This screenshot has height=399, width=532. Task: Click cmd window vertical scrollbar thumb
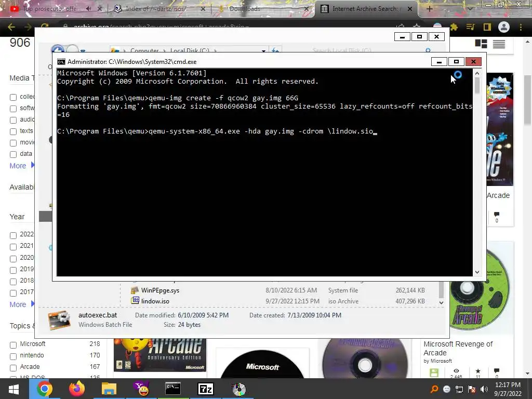477,86
